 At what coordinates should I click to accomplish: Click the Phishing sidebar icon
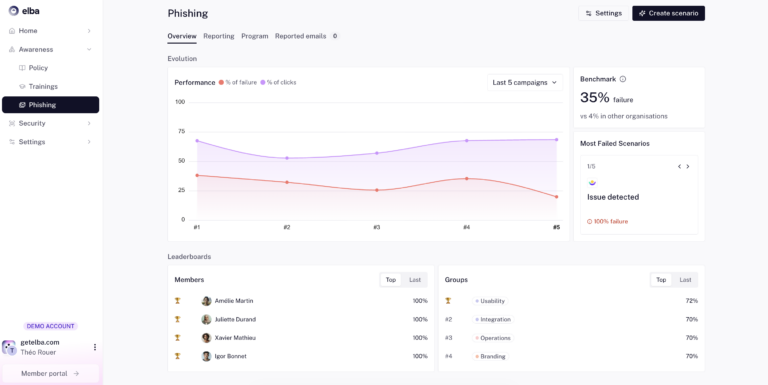(22, 105)
